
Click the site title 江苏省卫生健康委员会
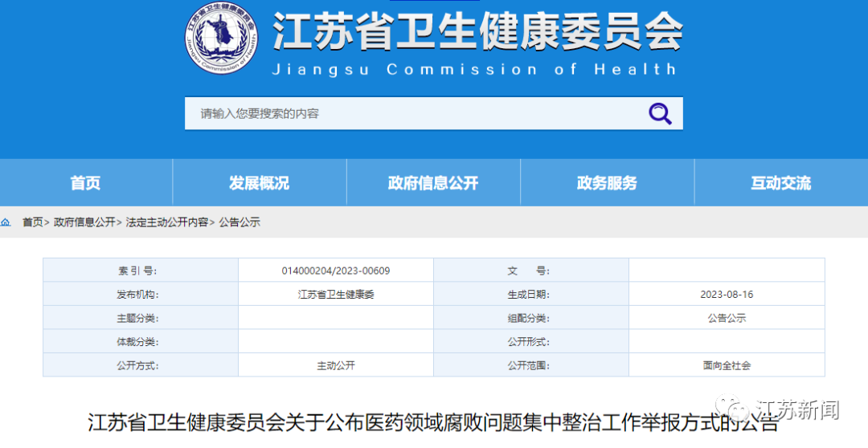pyautogui.click(x=477, y=32)
